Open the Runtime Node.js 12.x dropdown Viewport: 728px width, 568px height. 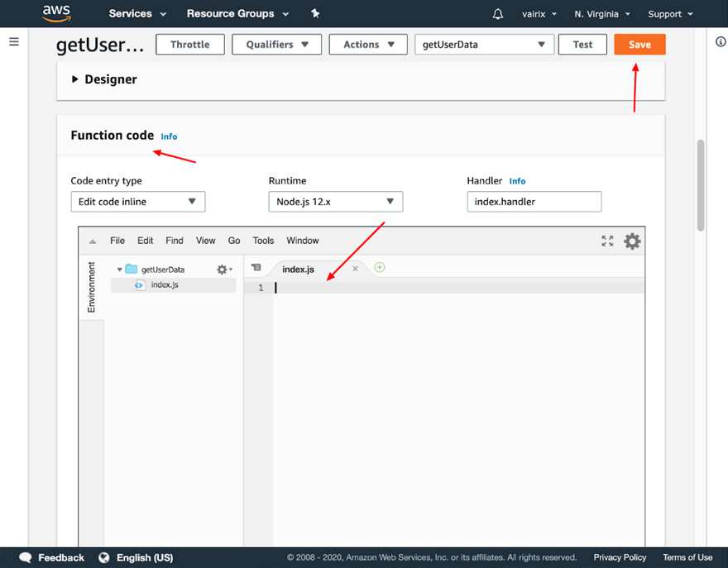[336, 202]
